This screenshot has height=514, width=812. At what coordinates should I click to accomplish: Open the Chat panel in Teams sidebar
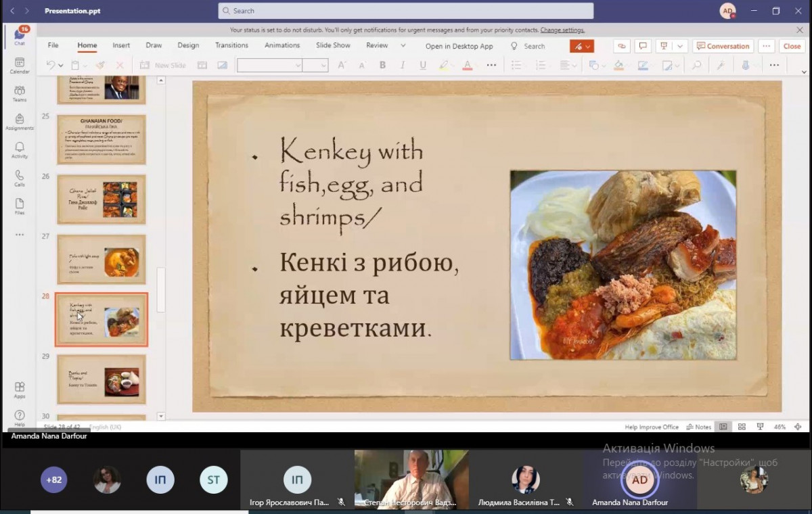tap(20, 36)
